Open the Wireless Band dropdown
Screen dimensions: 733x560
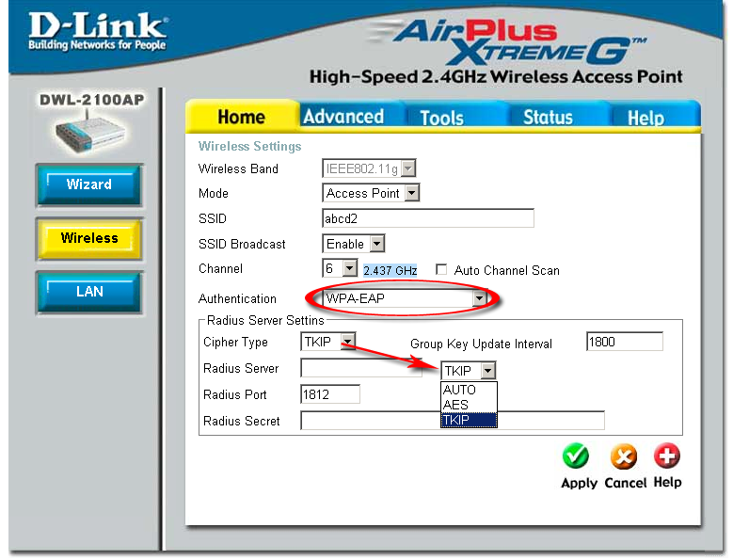click(369, 168)
